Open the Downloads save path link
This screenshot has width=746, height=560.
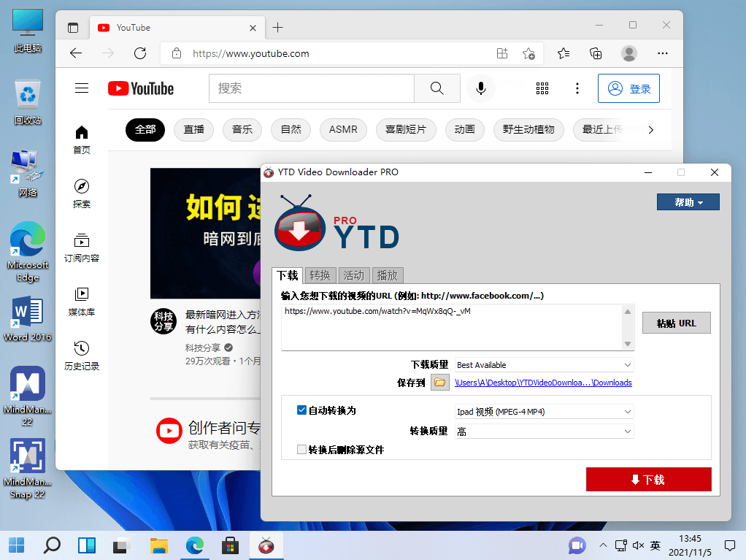click(x=543, y=383)
